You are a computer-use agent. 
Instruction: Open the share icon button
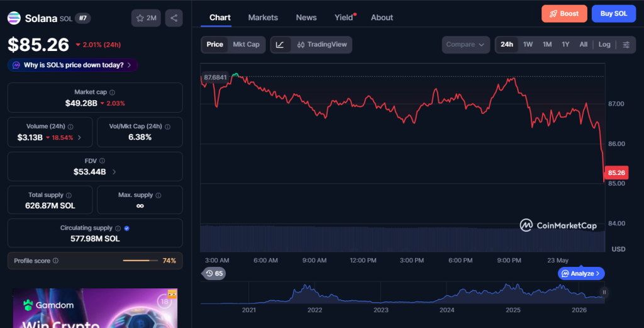pos(174,18)
